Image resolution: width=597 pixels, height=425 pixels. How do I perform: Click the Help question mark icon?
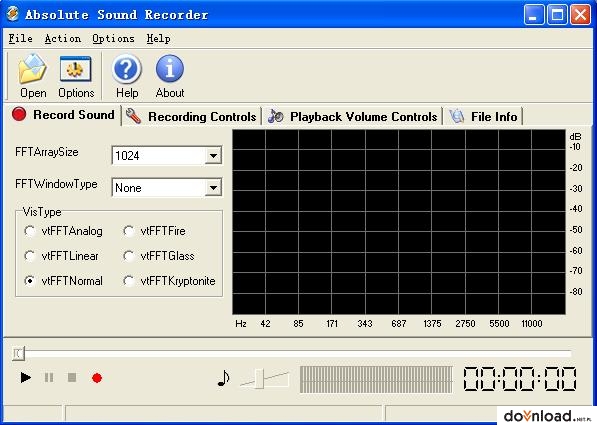click(126, 76)
